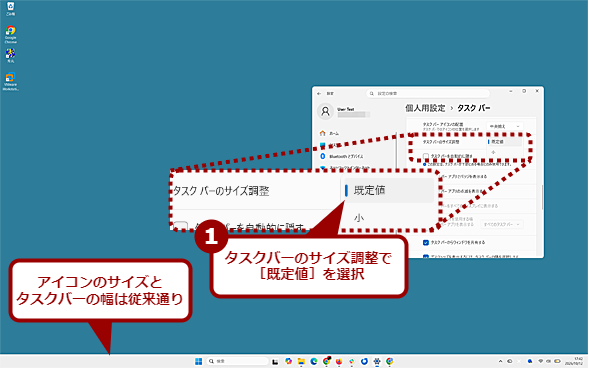
Task: Show hidden system tray icons chevron
Action: tap(500, 361)
